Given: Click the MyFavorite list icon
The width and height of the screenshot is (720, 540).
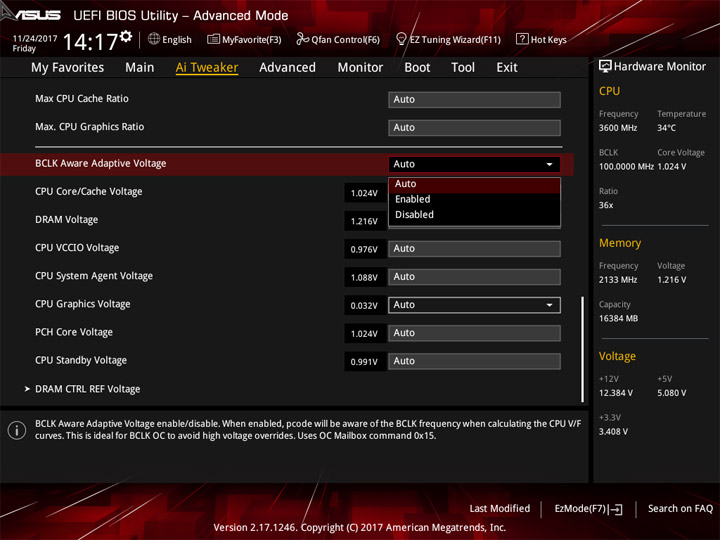Looking at the screenshot, I should tap(213, 39).
